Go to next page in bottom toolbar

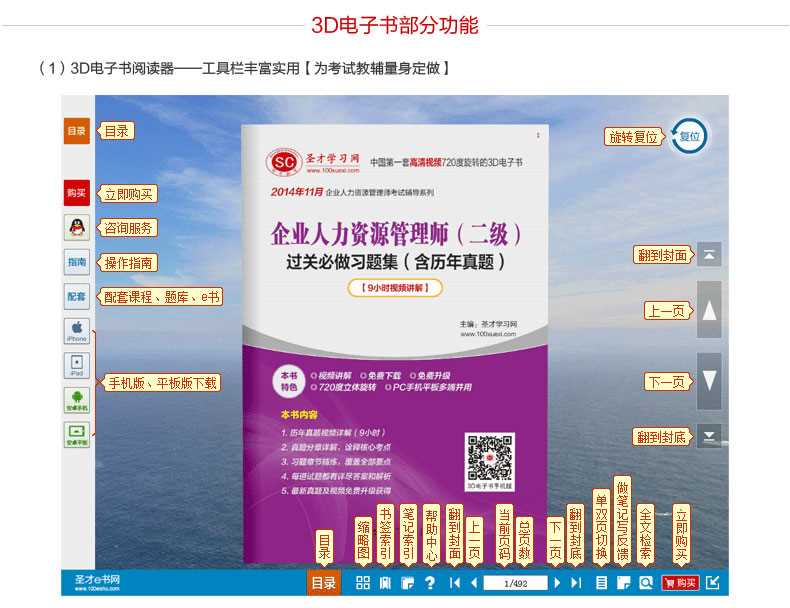point(557,583)
